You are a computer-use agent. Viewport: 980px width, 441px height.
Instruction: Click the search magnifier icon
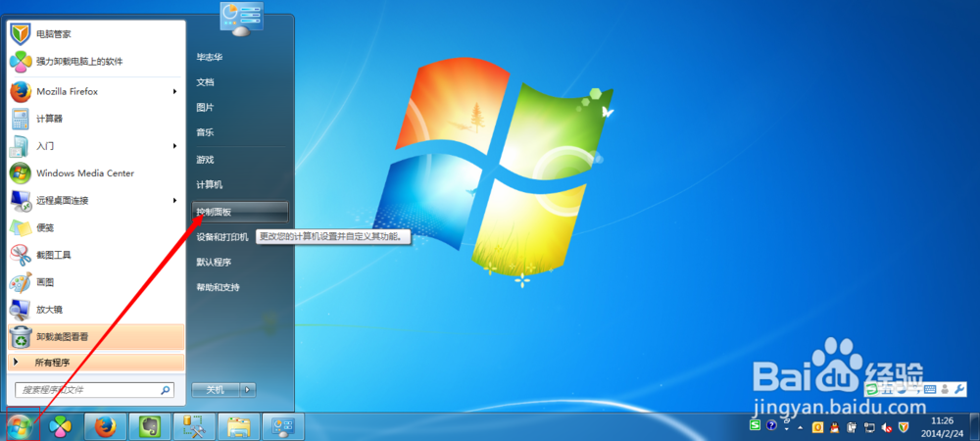click(x=165, y=390)
